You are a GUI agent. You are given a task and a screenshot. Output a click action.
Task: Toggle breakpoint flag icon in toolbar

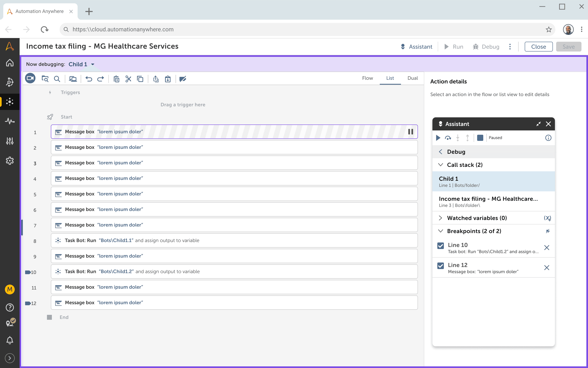pos(183,79)
